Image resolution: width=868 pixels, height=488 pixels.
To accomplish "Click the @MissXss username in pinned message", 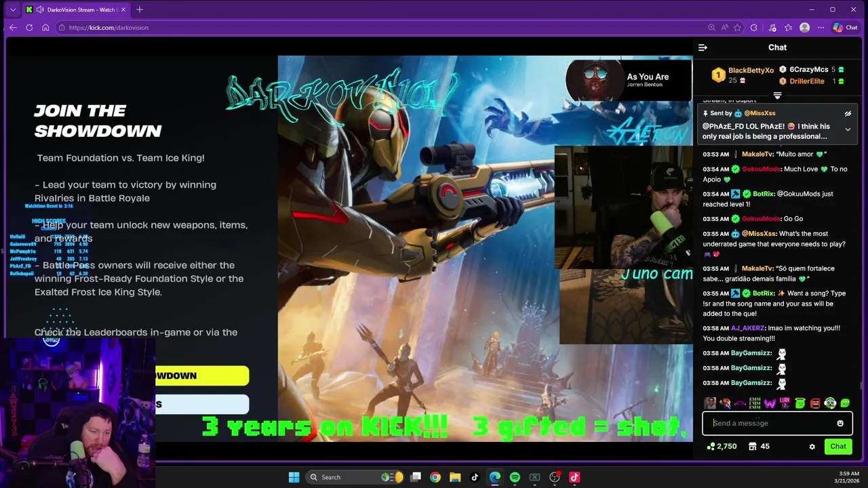I will [759, 113].
